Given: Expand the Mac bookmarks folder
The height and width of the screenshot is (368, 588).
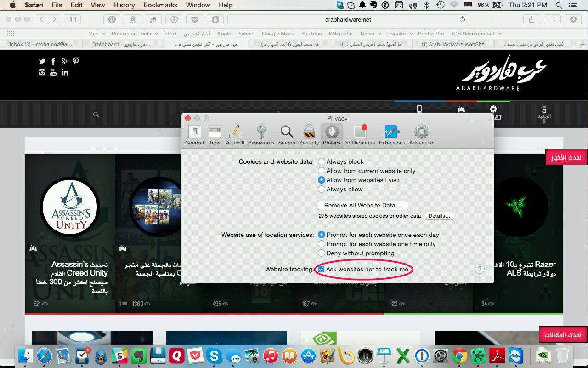Looking at the screenshot, I should pyautogui.click(x=96, y=34).
